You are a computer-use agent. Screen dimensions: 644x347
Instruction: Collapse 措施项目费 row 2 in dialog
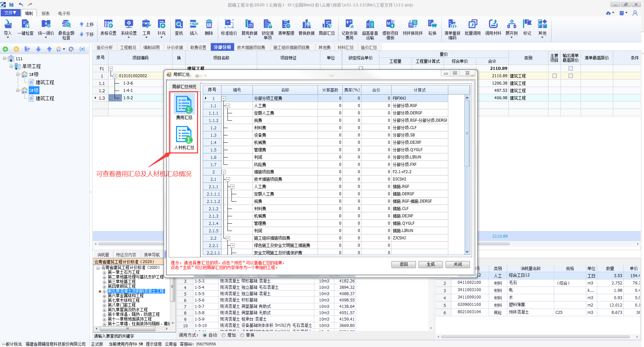[224, 172]
